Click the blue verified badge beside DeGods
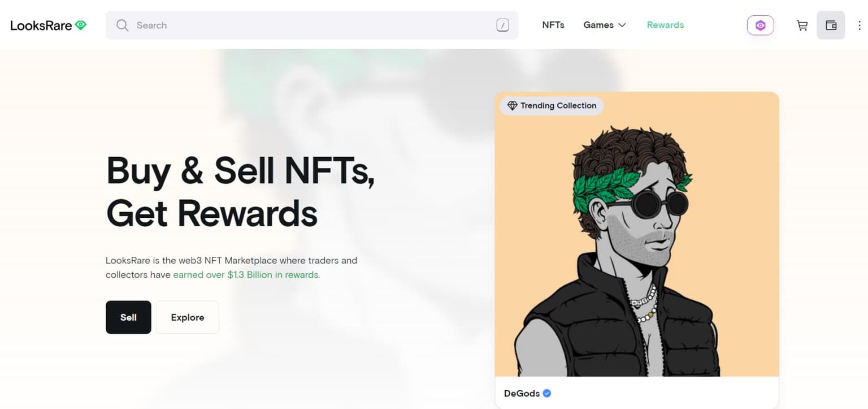Screen dimensions: 868x409 547,394
